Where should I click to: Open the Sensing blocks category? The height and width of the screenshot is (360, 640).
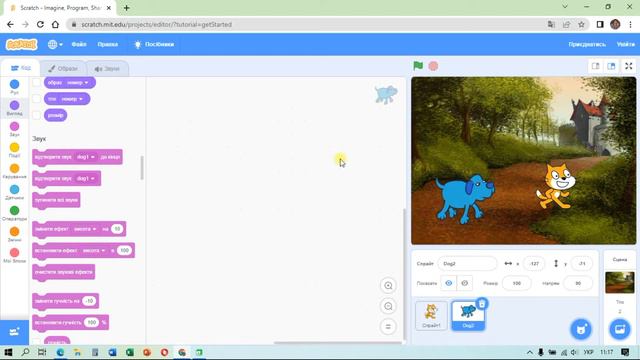click(x=14, y=192)
